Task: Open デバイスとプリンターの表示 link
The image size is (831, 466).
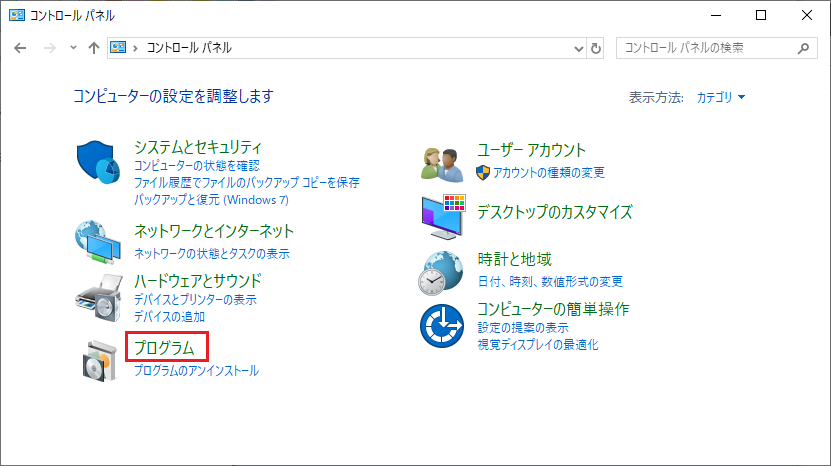Action: [195, 300]
